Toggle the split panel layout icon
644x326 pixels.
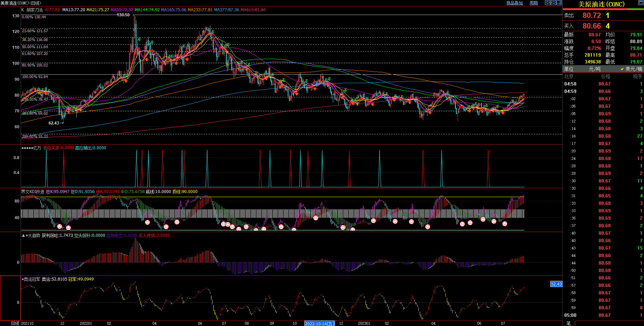pos(559,3)
